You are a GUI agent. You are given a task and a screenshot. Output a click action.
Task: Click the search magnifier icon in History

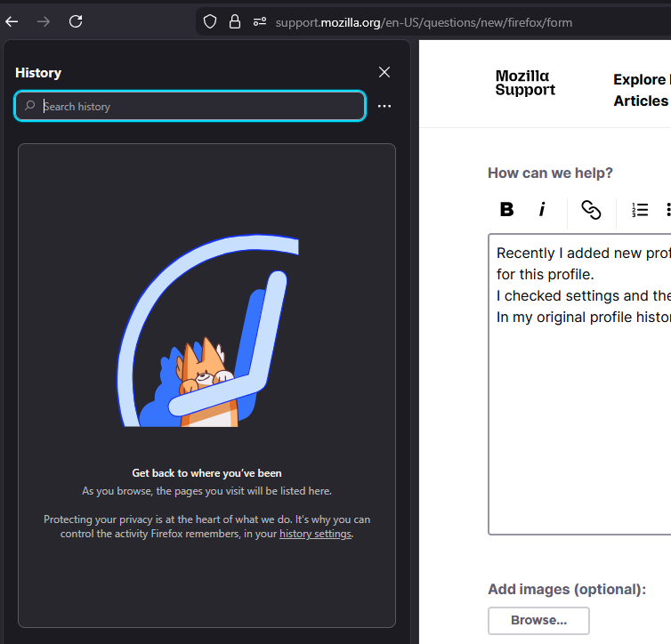pos(29,105)
